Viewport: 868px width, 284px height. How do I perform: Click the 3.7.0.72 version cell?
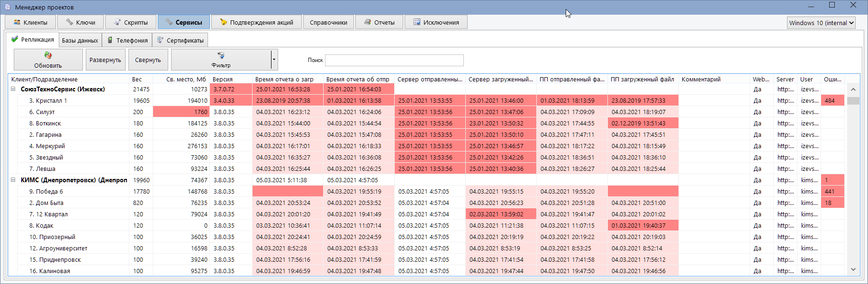231,89
